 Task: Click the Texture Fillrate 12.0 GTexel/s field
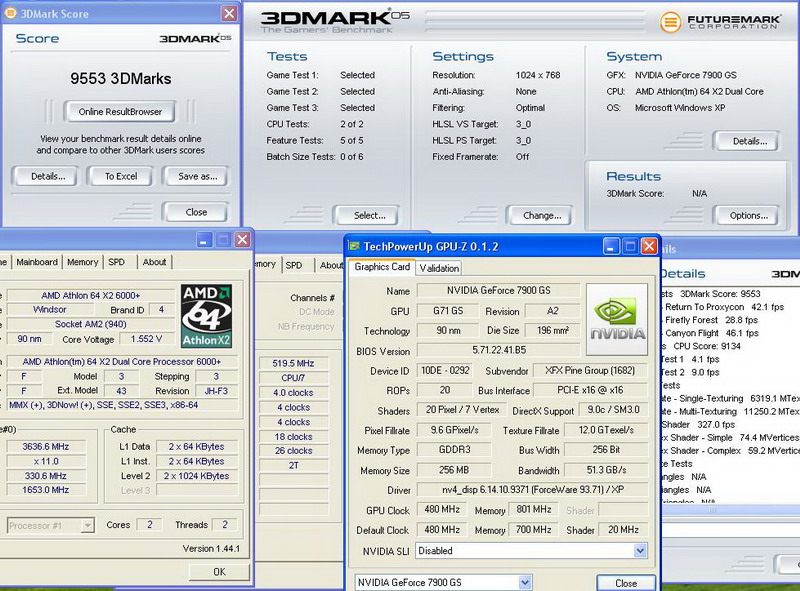606,430
